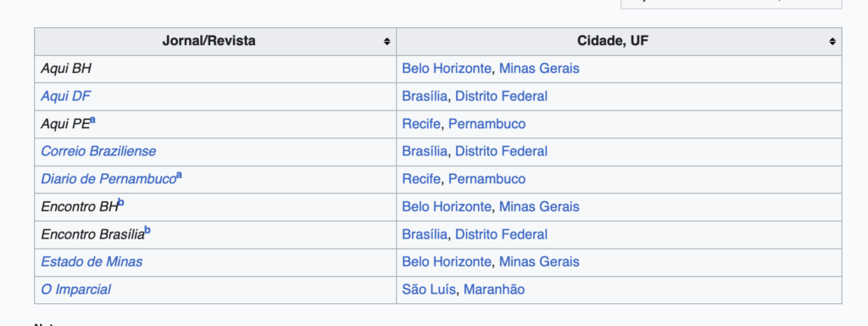Open Minas Gerais link in Aqui BH row
The height and width of the screenshot is (326, 868).
pyautogui.click(x=539, y=69)
